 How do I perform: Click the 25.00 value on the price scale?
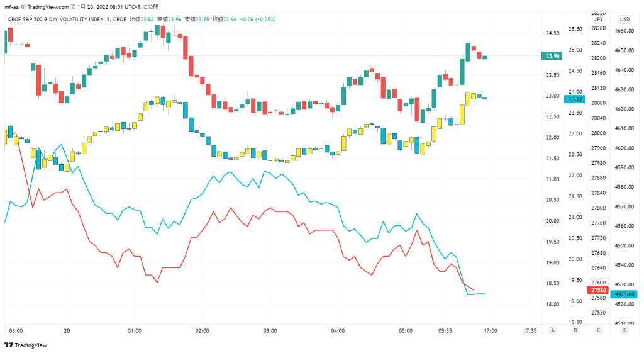click(x=575, y=50)
